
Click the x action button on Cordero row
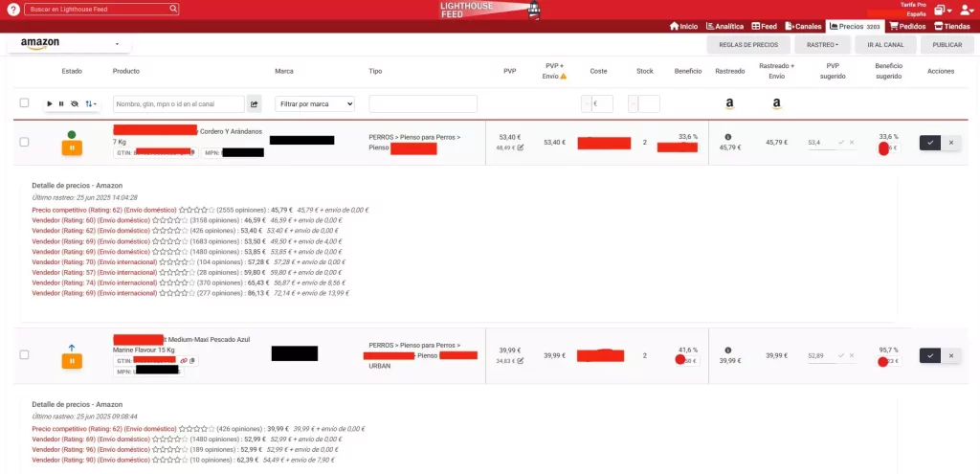pos(951,143)
